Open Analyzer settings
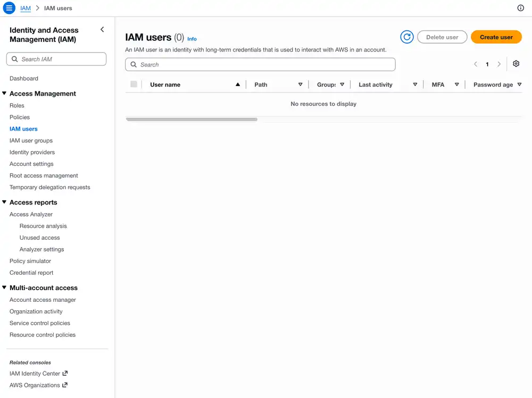The height and width of the screenshot is (398, 532). pos(41,249)
